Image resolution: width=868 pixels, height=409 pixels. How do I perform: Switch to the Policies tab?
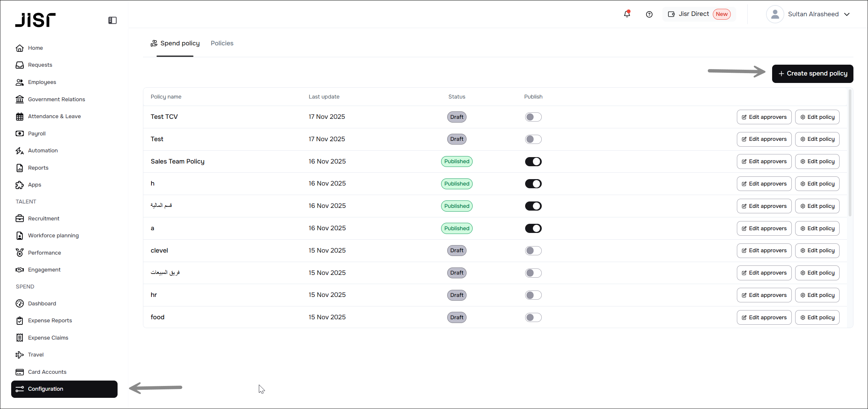222,43
